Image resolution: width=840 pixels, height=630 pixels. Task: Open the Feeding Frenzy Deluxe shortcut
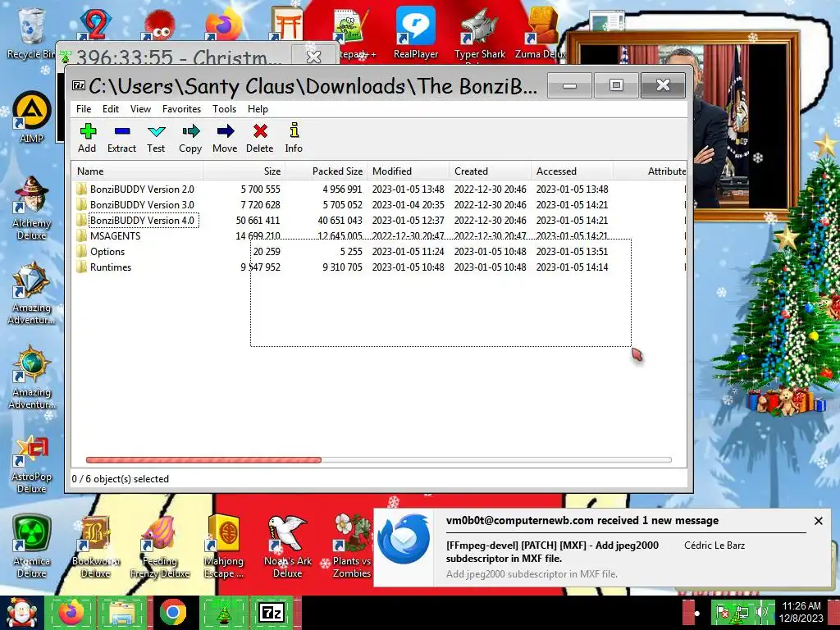click(x=160, y=546)
